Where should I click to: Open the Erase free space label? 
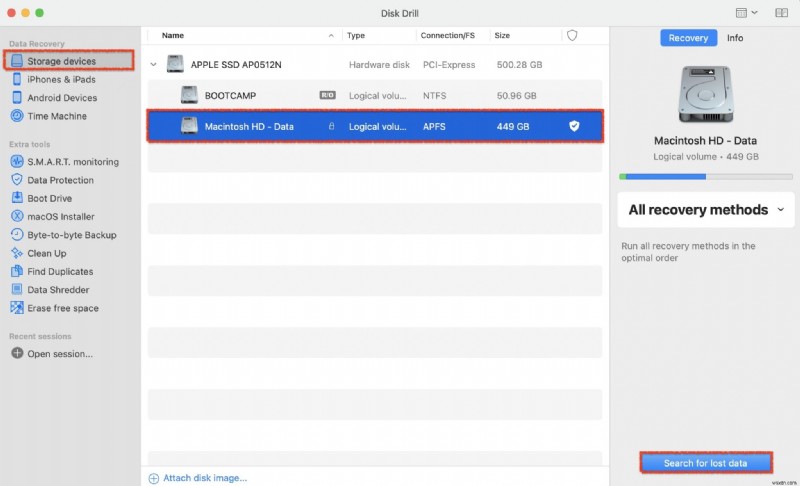[x=63, y=308]
